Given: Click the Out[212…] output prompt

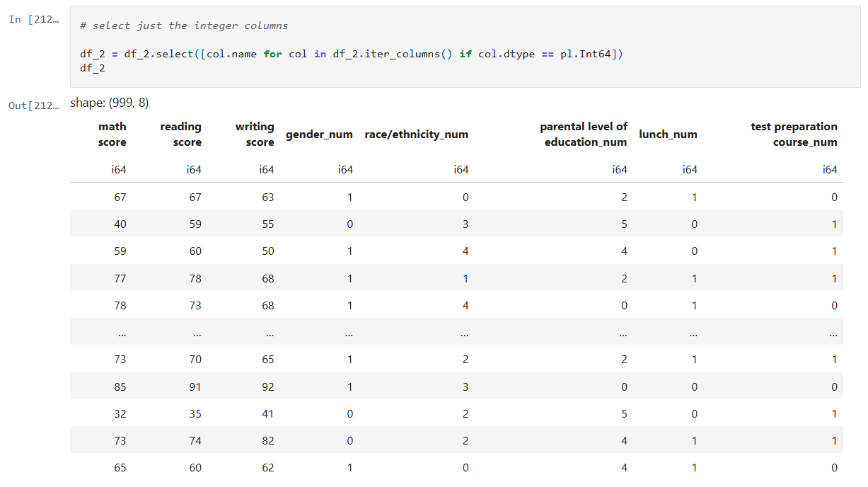Looking at the screenshot, I should coord(35,105).
